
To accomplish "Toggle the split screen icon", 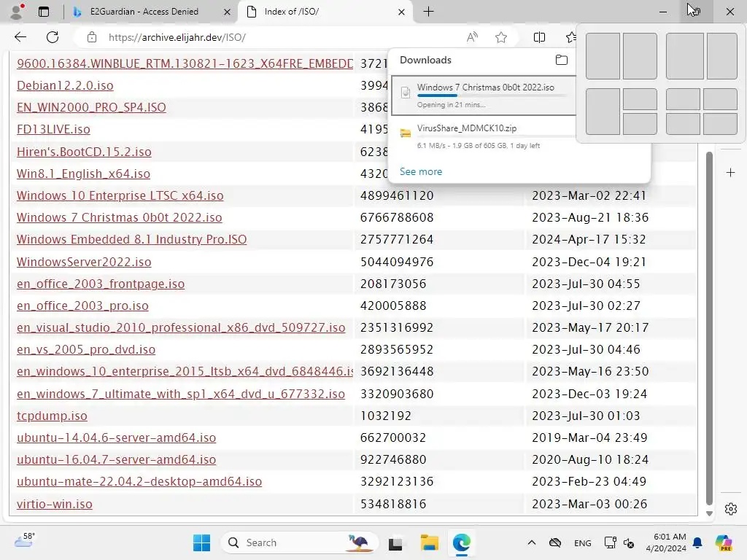I will [539, 37].
